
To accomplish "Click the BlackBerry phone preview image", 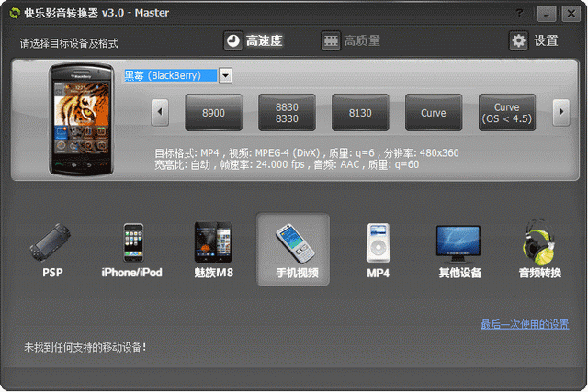I will 82,119.
